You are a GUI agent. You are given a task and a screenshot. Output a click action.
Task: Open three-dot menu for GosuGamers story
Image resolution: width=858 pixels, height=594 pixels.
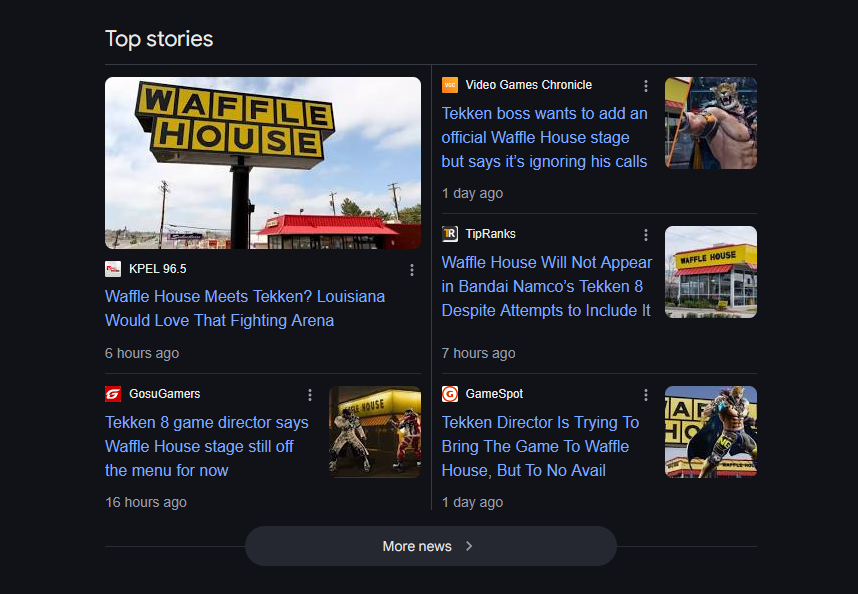click(310, 395)
